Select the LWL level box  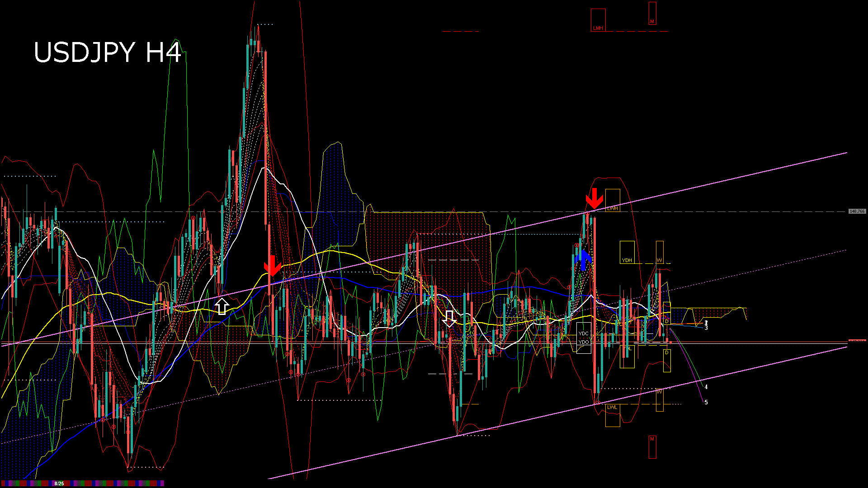[x=613, y=415]
